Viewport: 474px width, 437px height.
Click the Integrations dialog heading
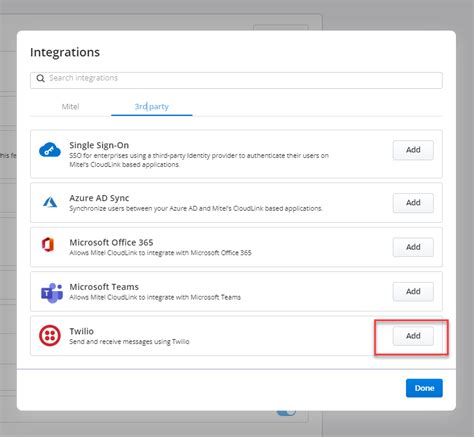65,52
